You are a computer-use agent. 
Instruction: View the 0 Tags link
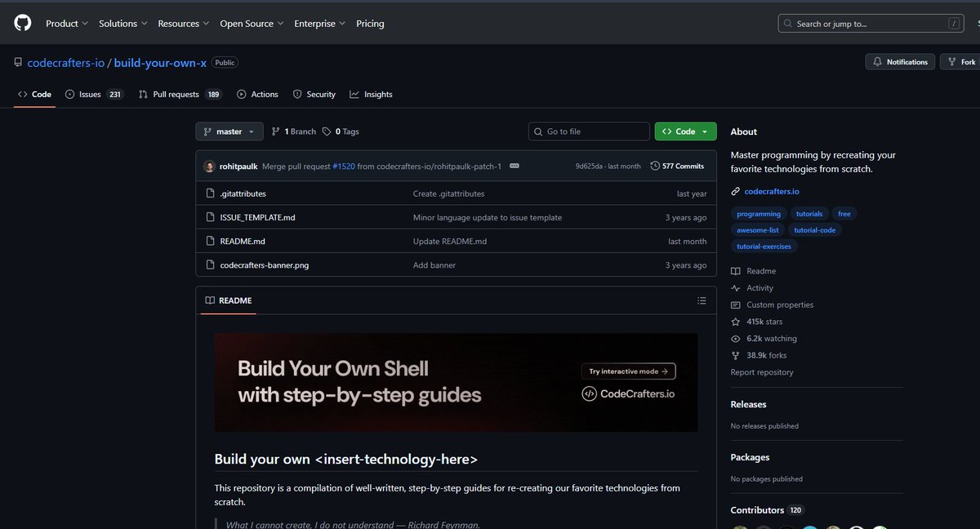341,131
